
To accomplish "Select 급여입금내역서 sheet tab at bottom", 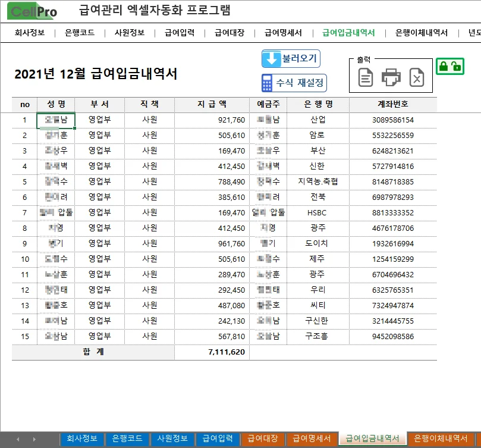I will click(x=372, y=438).
